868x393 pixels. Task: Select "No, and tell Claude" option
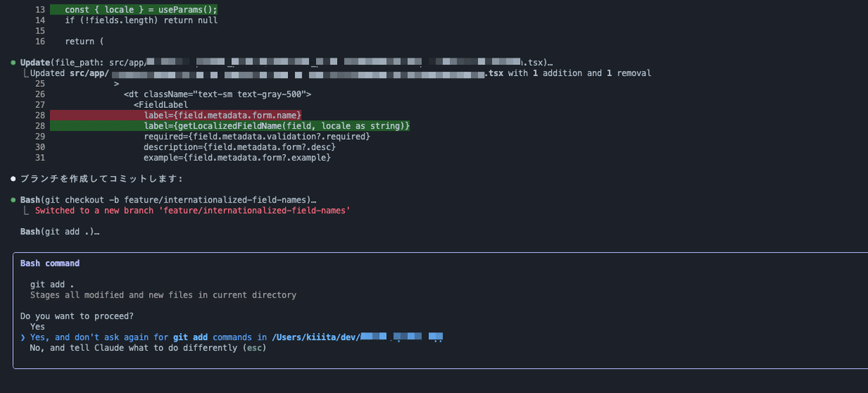pos(148,348)
